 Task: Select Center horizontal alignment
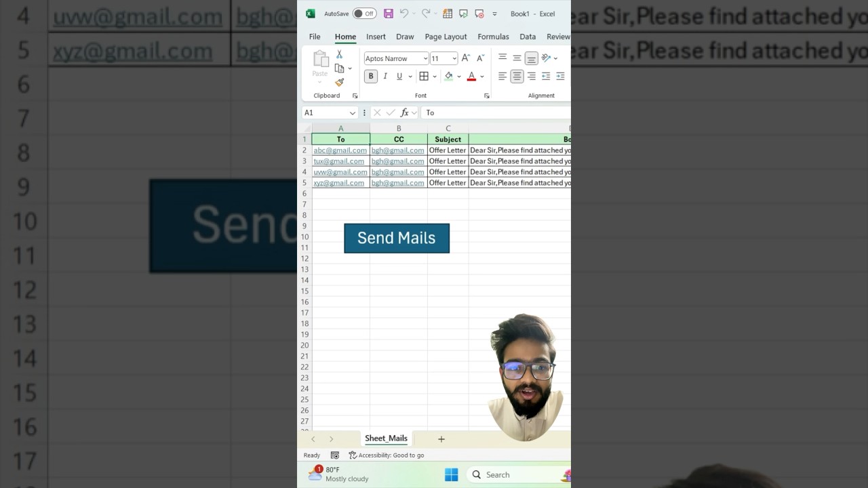coord(517,77)
